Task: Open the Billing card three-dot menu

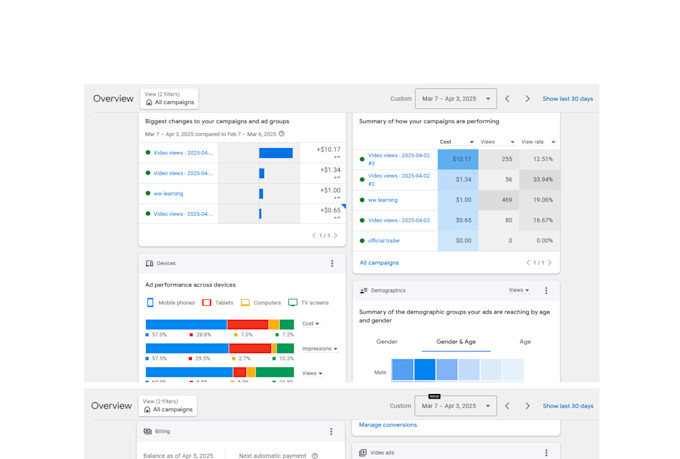Action: click(x=331, y=431)
